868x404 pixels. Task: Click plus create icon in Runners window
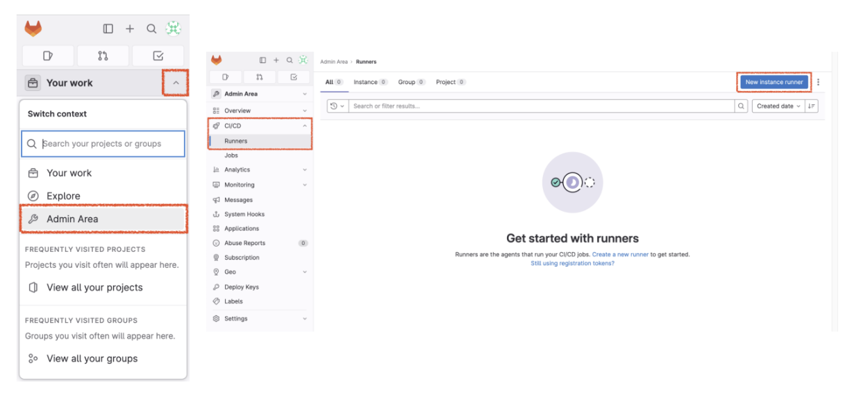pos(276,60)
